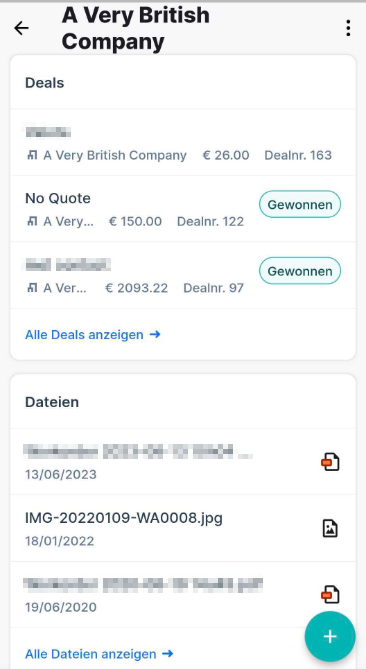Click company icon in No Quote deal
Image resolution: width=366 pixels, height=669 pixels.
point(32,221)
